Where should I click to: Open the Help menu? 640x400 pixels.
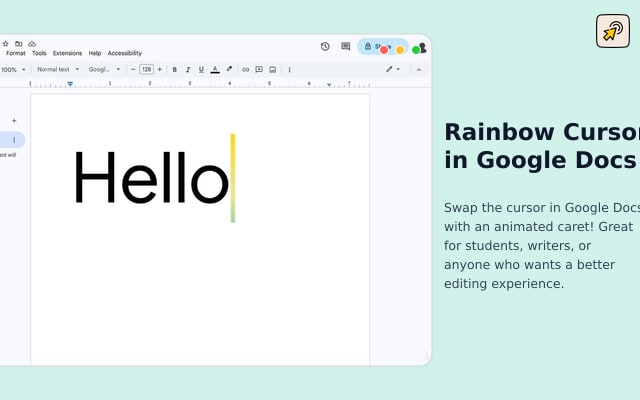95,53
